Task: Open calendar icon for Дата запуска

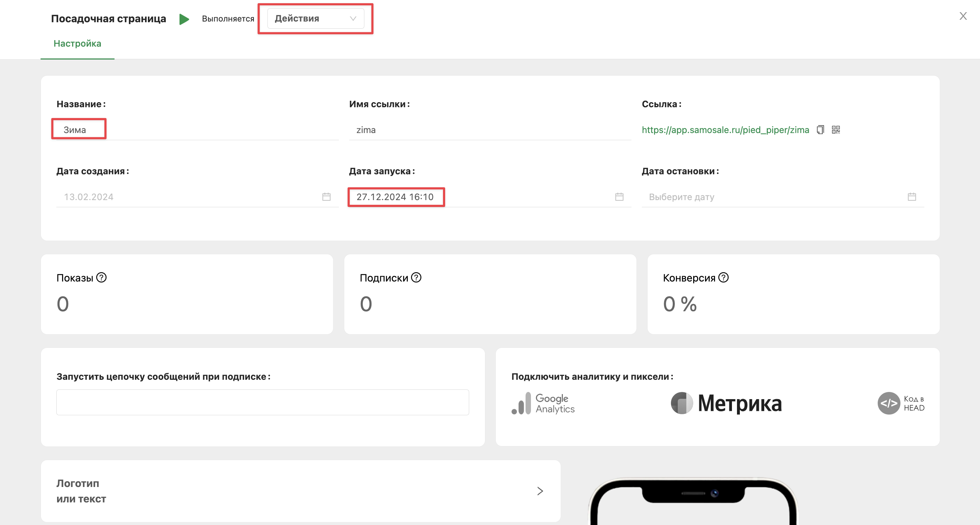Action: tap(619, 197)
